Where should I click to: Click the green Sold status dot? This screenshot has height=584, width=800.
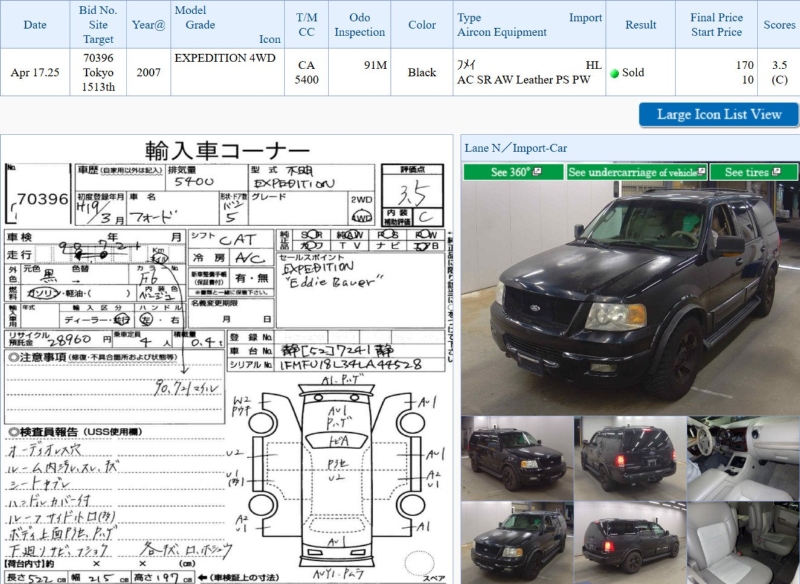tap(615, 73)
